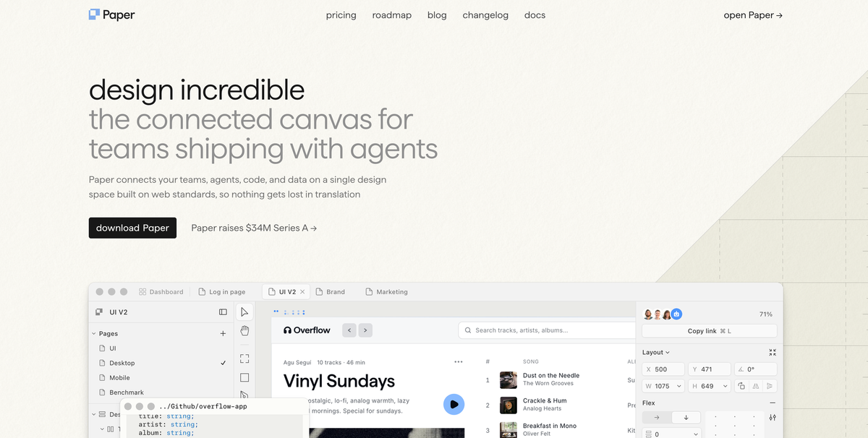Click the 71% zoom level
868x438 pixels.
pyautogui.click(x=766, y=314)
